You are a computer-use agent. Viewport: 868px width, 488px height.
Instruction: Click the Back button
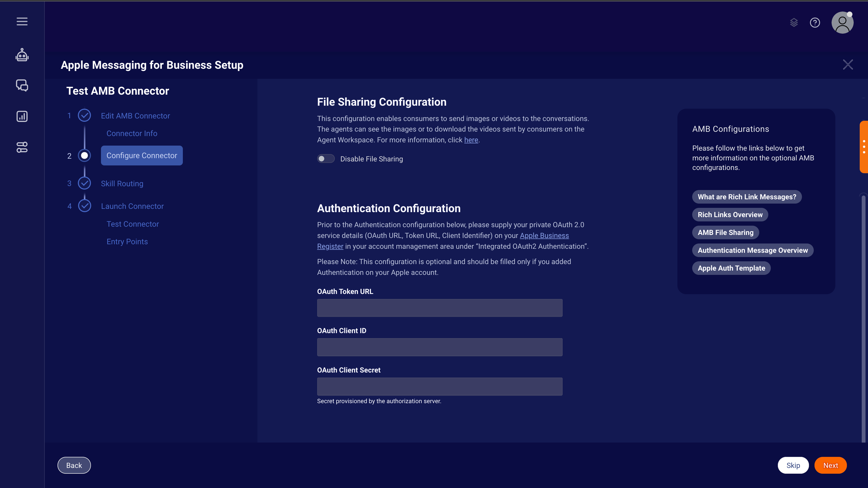[x=74, y=465]
